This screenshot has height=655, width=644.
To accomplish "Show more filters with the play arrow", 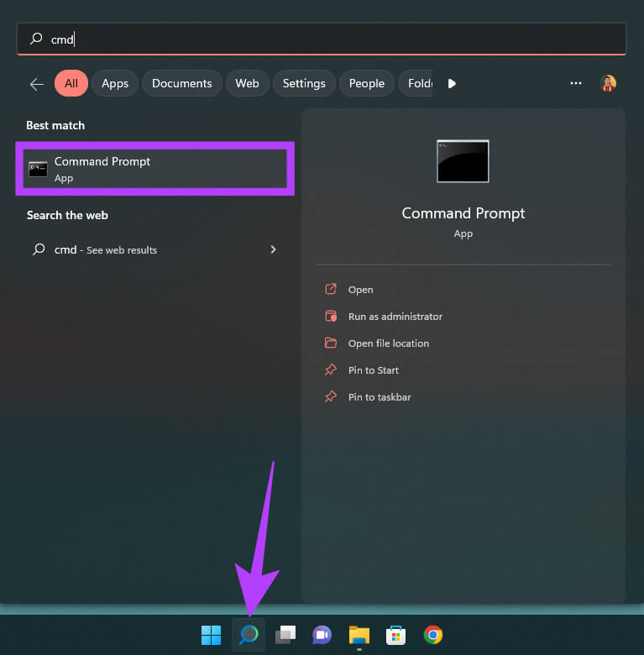I will (452, 83).
